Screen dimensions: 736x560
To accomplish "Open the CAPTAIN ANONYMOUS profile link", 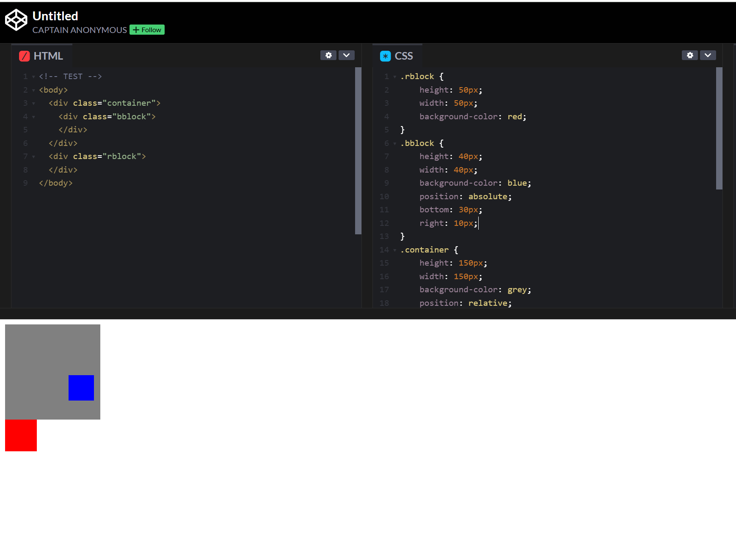I will click(x=79, y=30).
